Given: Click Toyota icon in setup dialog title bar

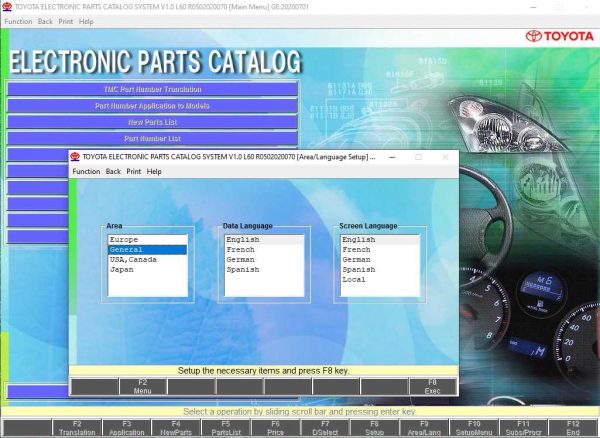Looking at the screenshot, I should coord(75,157).
